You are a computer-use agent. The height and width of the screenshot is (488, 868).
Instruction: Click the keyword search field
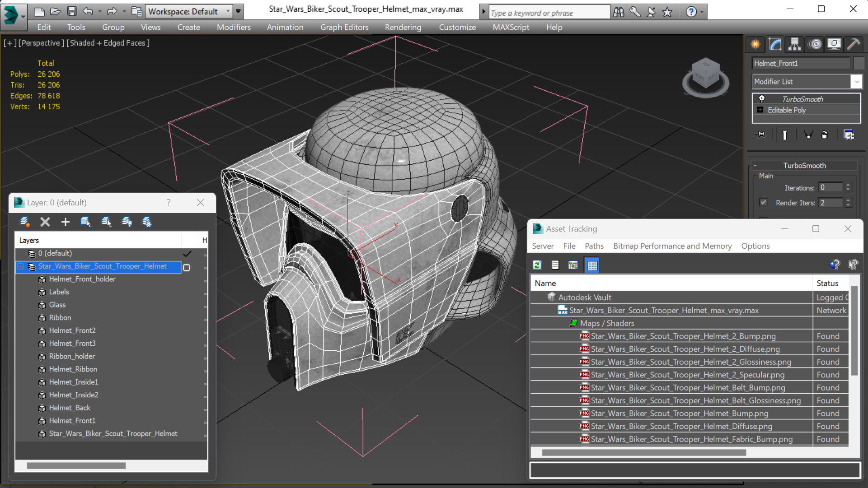coord(549,13)
